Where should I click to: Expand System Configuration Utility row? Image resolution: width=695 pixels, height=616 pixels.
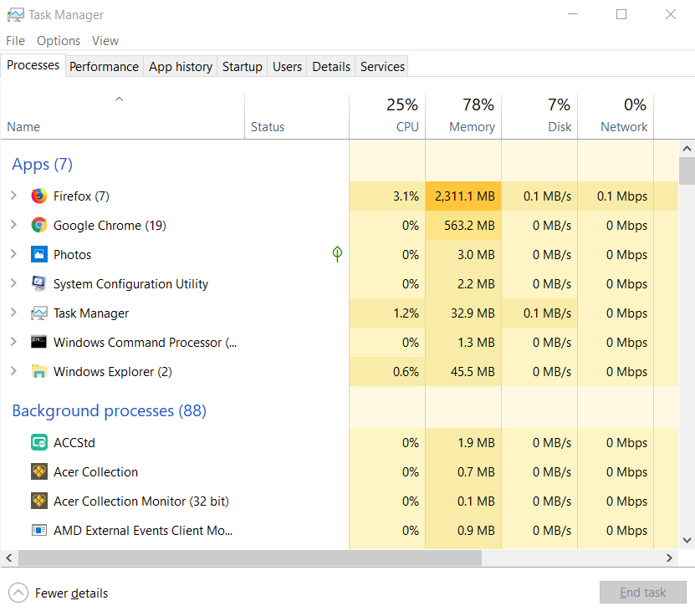(x=13, y=283)
